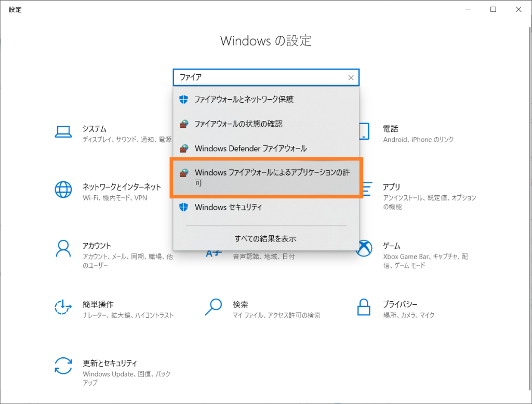This screenshot has height=404, width=532.
Task: Click the 電話 phone icon
Action: point(364,131)
